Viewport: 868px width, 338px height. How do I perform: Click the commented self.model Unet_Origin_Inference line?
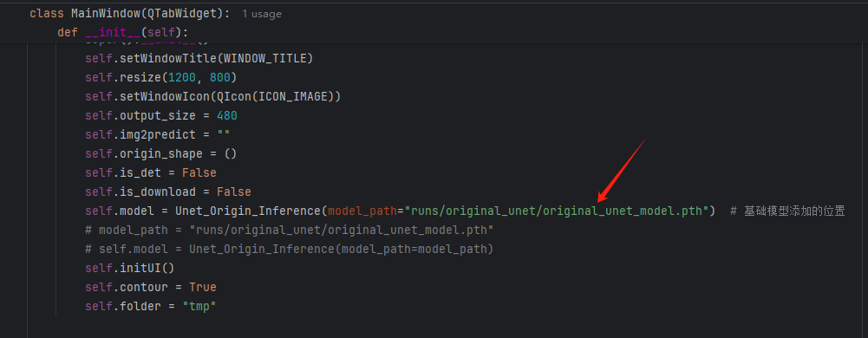[x=289, y=249]
